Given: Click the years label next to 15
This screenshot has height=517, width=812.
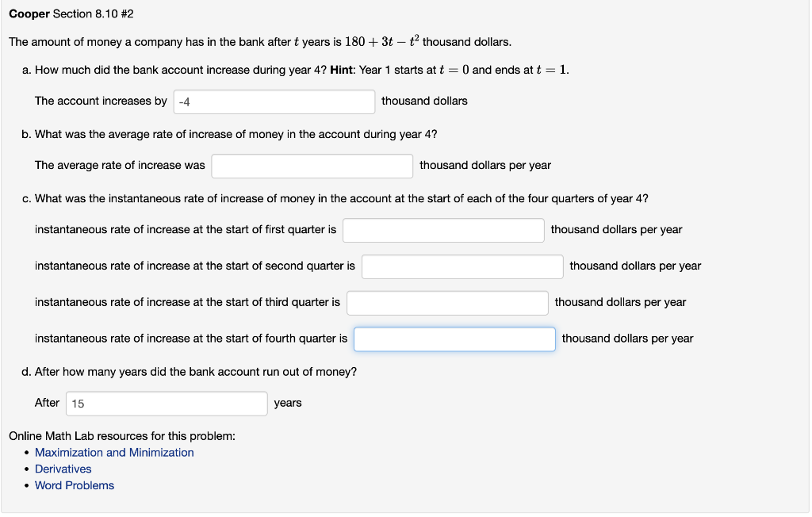Looking at the screenshot, I should coord(288,403).
